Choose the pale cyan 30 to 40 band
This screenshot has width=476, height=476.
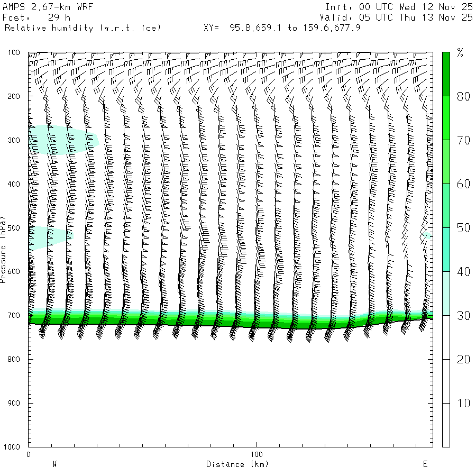pos(446,294)
